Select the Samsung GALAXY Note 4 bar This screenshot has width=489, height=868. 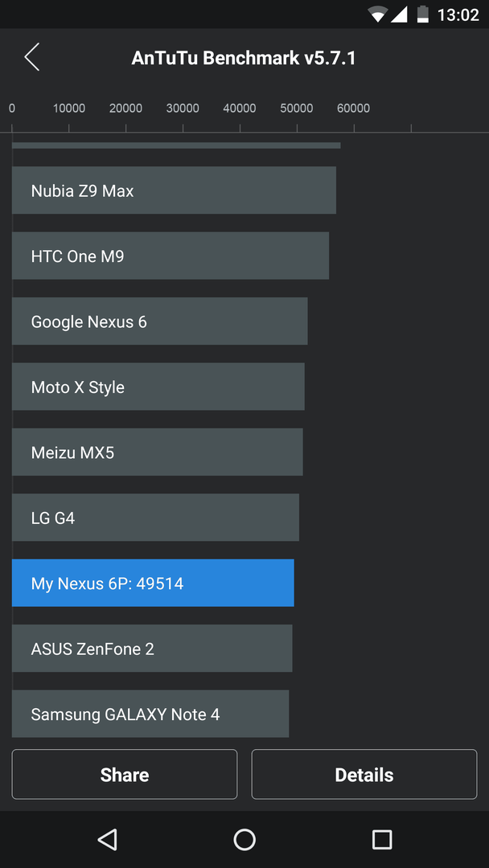click(150, 714)
